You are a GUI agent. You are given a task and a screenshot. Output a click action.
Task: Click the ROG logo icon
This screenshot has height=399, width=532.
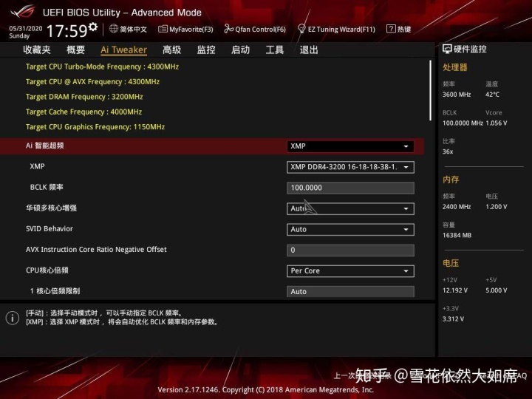(22, 12)
